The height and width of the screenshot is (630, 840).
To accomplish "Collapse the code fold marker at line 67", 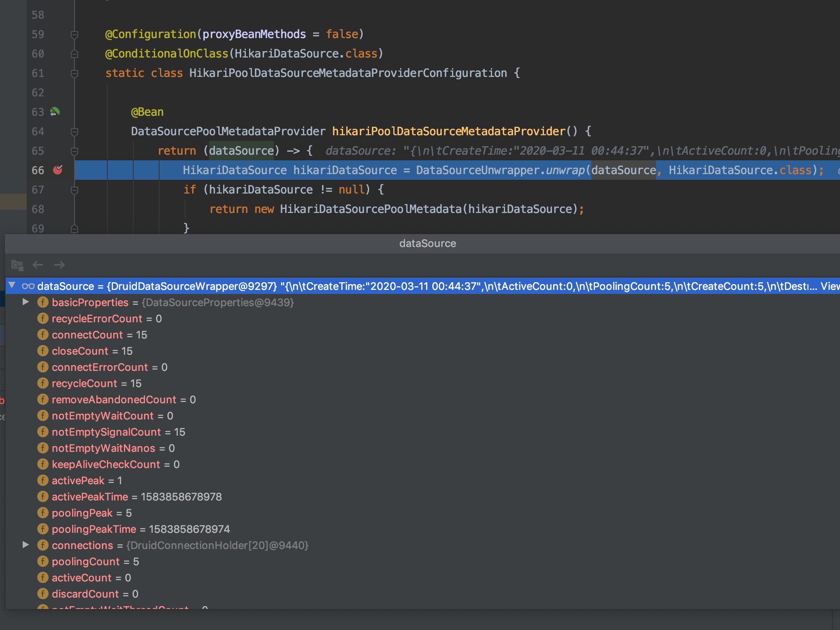I will tap(74, 189).
